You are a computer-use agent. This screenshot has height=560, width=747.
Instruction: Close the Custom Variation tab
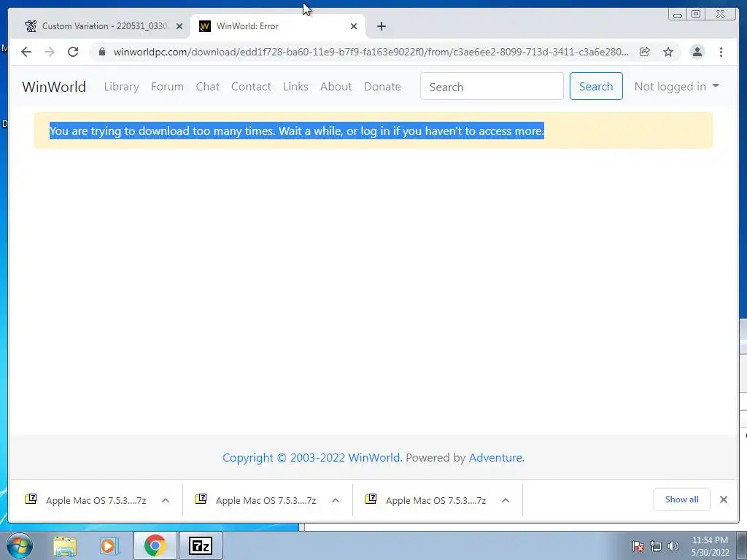(x=179, y=26)
